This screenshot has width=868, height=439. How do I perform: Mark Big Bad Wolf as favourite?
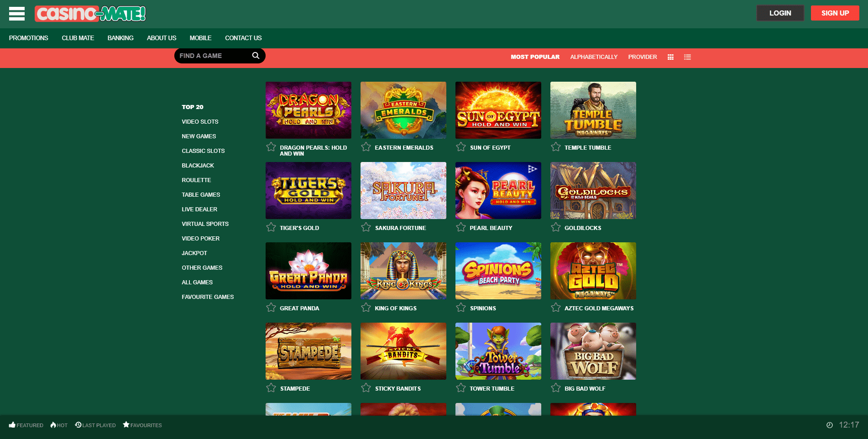(x=556, y=388)
